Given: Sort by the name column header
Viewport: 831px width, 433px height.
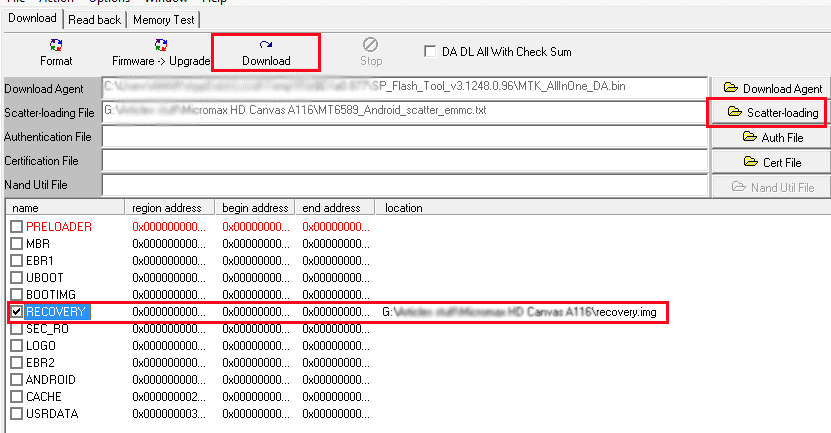Looking at the screenshot, I should (65, 208).
